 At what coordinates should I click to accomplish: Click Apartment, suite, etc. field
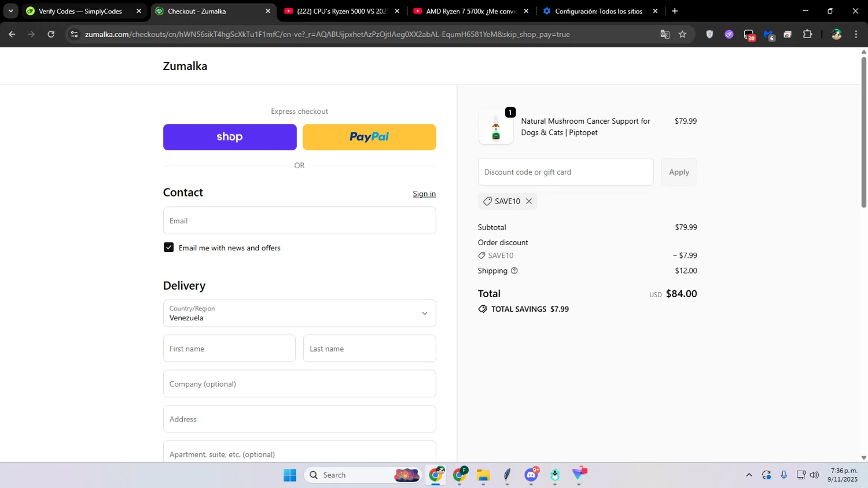[300, 452]
